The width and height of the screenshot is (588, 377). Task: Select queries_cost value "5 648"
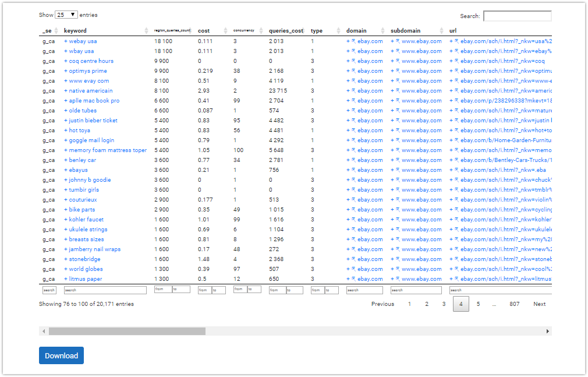(x=277, y=150)
